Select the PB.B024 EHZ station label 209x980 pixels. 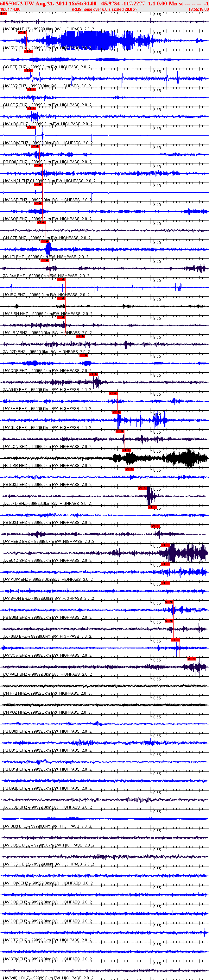point(47,523)
